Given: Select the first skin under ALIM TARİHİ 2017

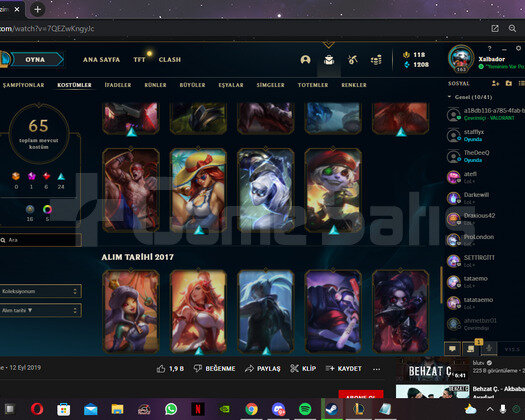Looking at the screenshot, I should 131,311.
